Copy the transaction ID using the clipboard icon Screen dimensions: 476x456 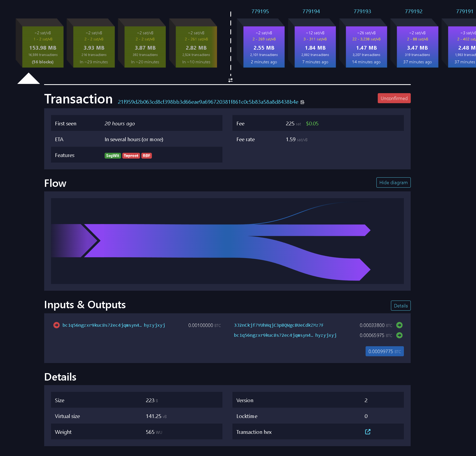coord(303,102)
